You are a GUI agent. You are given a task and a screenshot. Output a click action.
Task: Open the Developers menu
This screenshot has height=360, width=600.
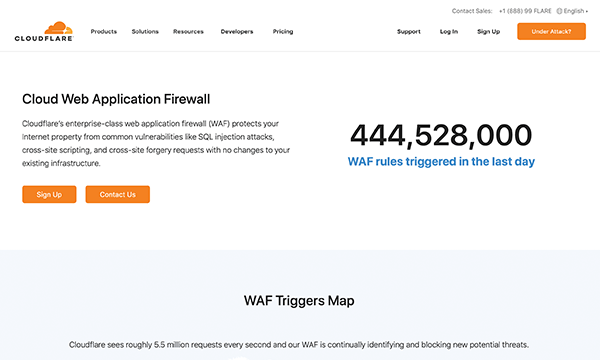(x=237, y=31)
